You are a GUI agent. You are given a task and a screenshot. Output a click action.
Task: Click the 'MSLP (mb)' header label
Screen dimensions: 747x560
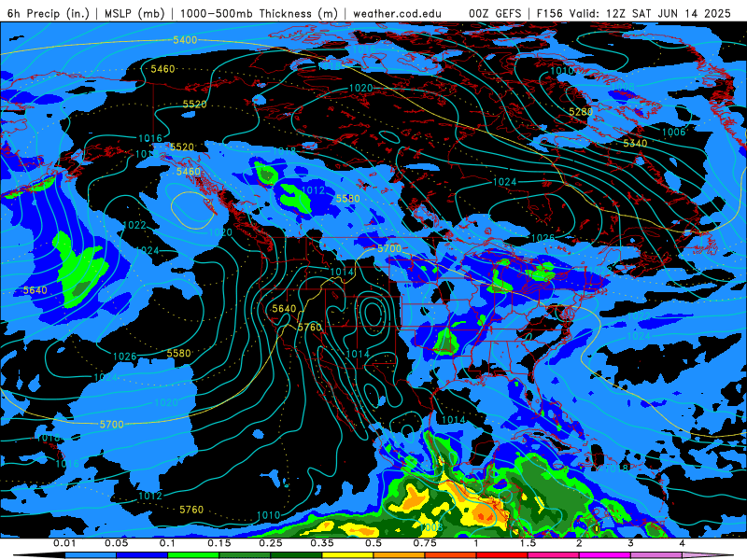click(x=134, y=13)
